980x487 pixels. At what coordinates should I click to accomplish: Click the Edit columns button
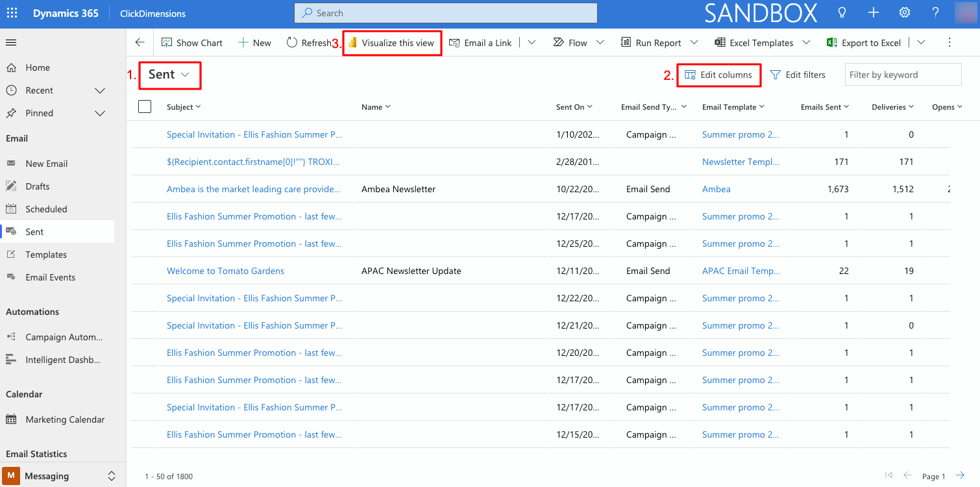click(718, 75)
